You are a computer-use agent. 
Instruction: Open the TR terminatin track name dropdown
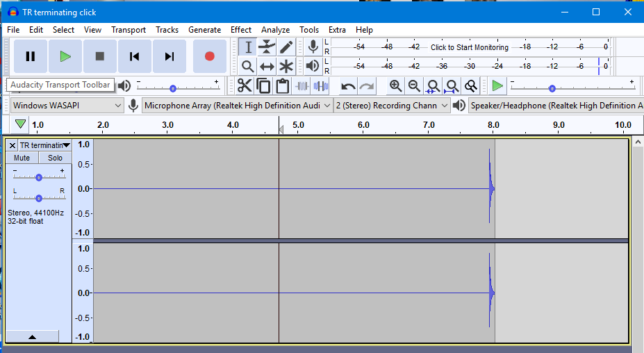45,145
